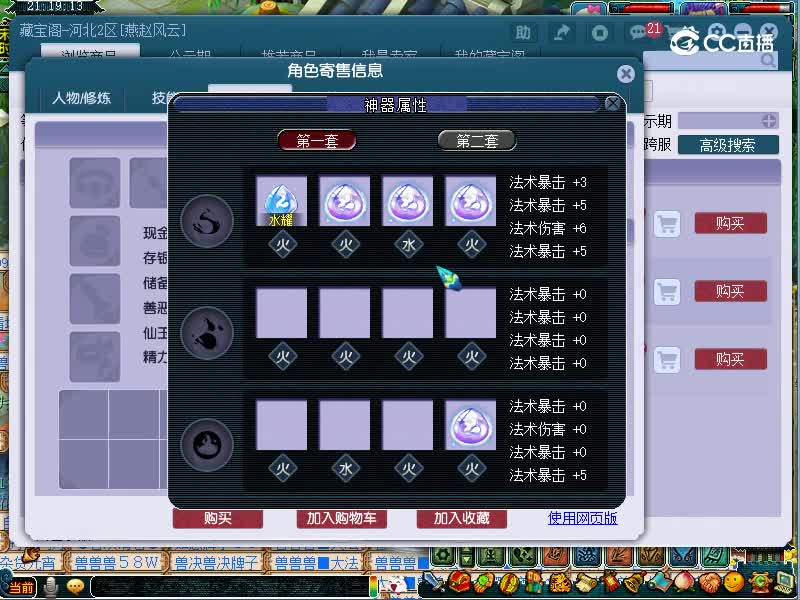Click 水 element badge in first row
This screenshot has width=800, height=600.
point(408,245)
